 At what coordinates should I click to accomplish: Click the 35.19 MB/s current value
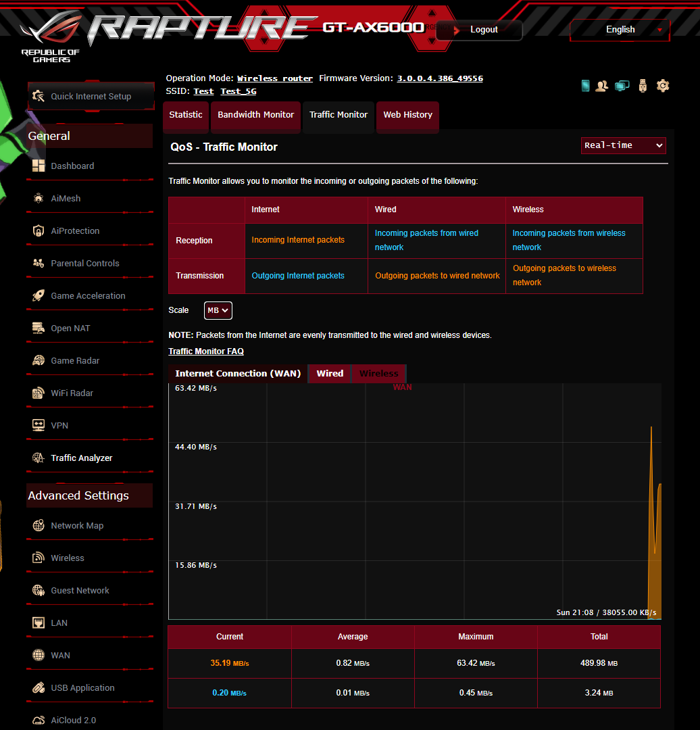tap(230, 663)
